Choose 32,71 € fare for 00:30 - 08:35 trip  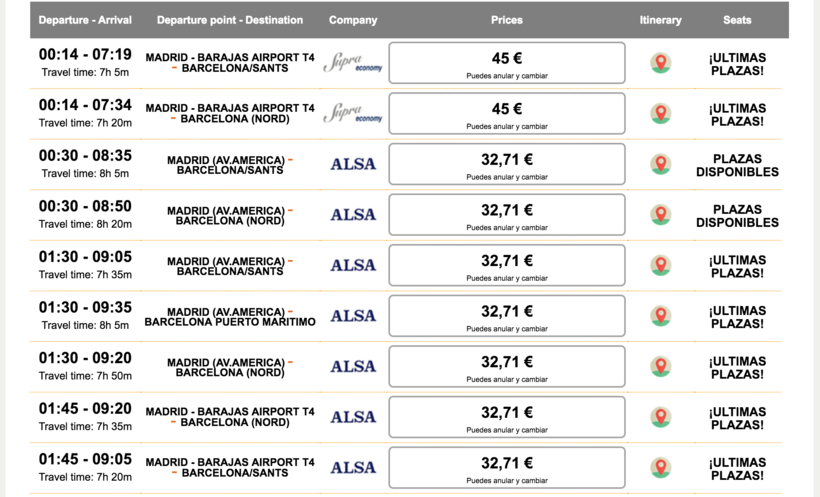507,164
